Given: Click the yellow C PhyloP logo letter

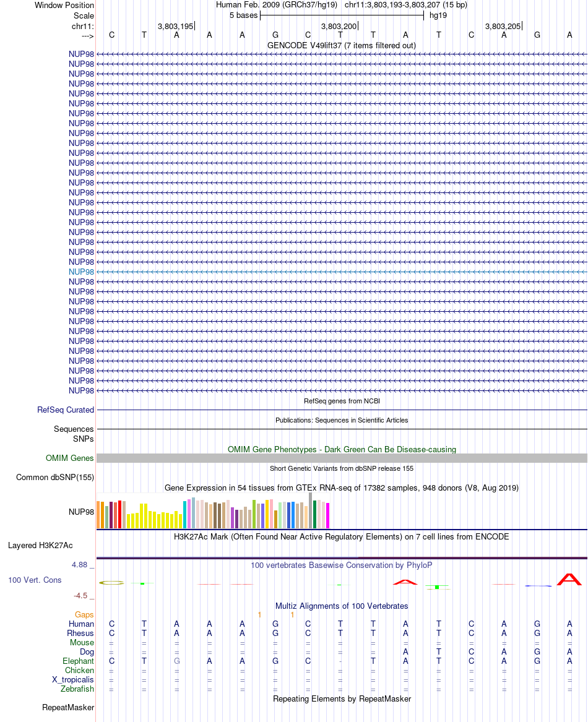Looking at the screenshot, I should pyautogui.click(x=111, y=583).
